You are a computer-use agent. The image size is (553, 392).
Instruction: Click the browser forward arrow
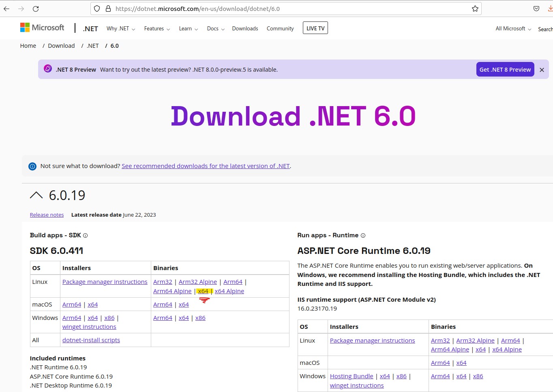(x=21, y=9)
